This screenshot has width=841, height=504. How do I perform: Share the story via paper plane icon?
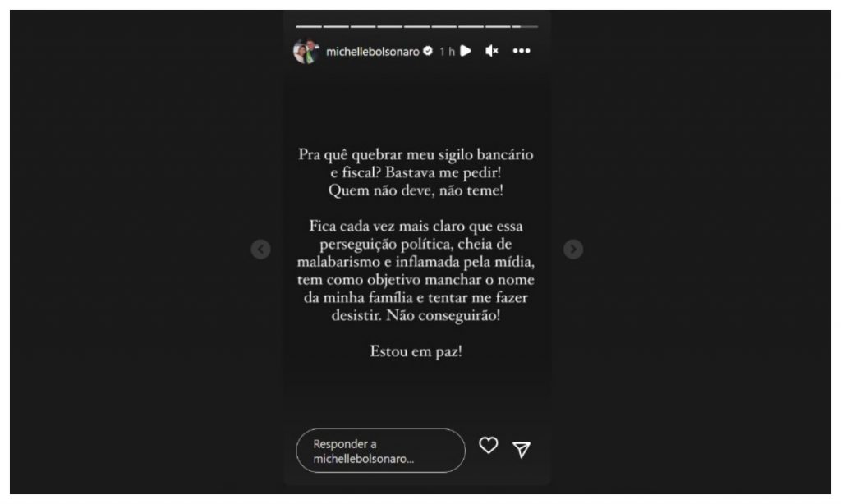pyautogui.click(x=522, y=449)
